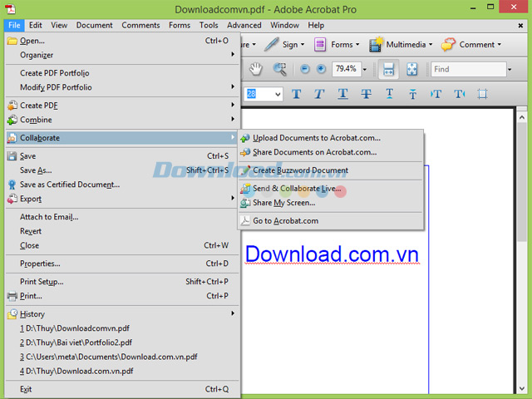Screen dimensions: 532x399
Task: Click the zoom out minus button
Action: (x=305, y=69)
